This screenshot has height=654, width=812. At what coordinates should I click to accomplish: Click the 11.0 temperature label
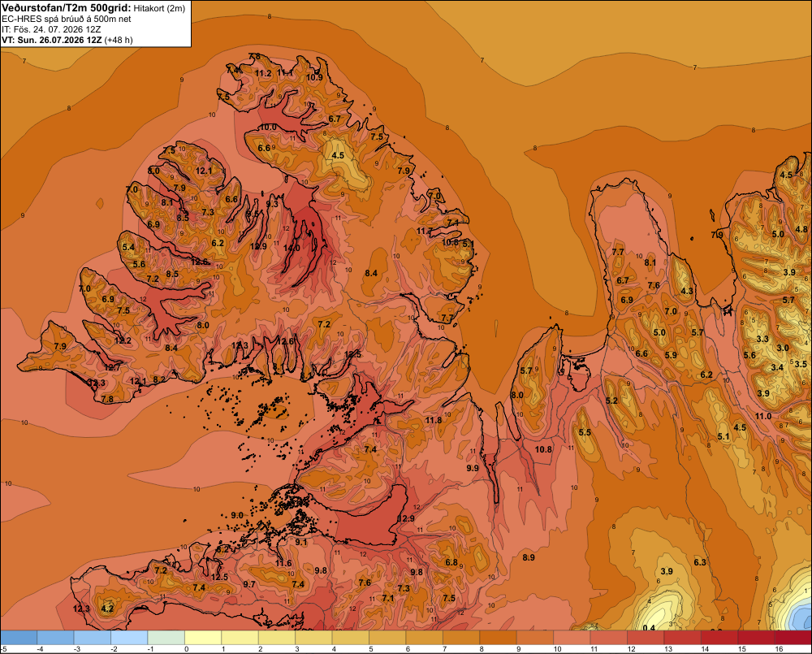762,416
